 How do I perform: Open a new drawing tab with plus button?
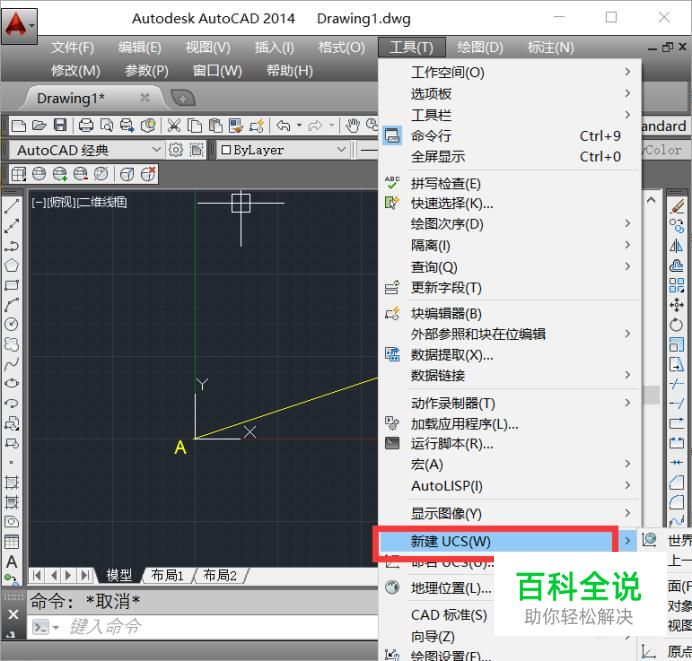tap(183, 98)
